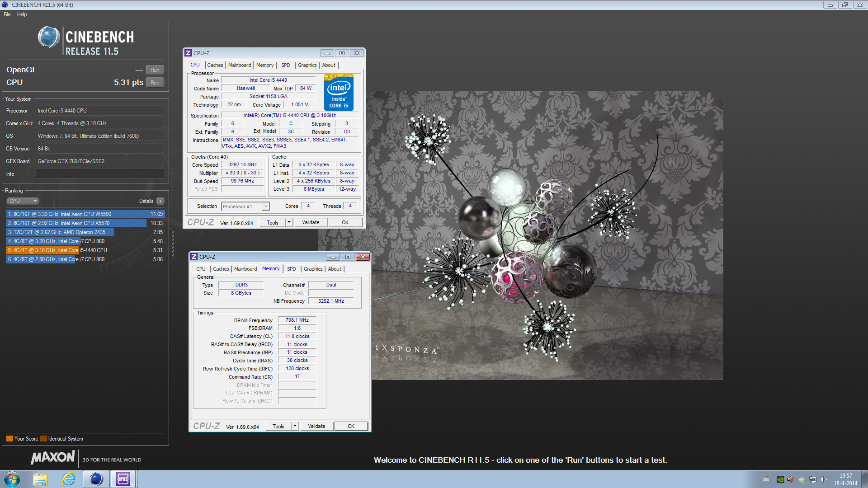Click the DRAM Frequency value 798.1 MHz
Screen dimensions: 868x488
(x=297, y=320)
